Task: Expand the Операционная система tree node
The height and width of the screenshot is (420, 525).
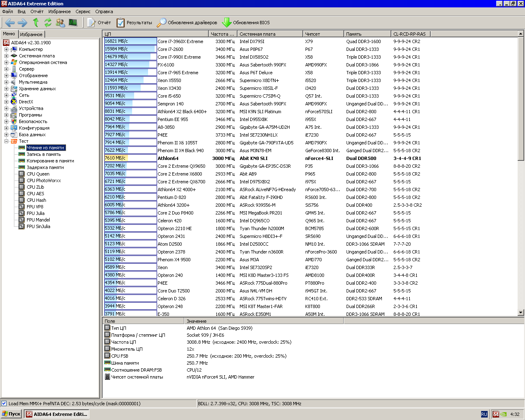Action: [6, 62]
